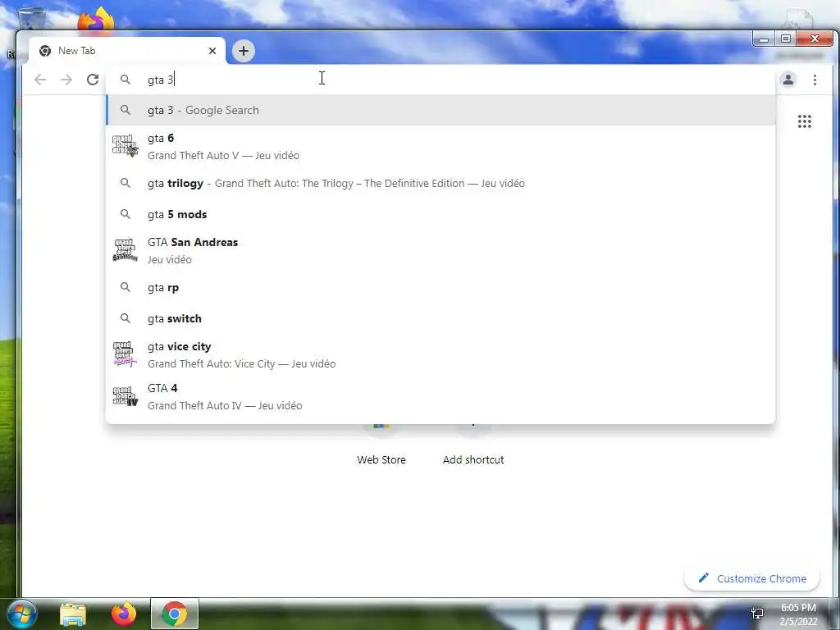This screenshot has height=630, width=840.
Task: Open File Explorer from the taskbar
Action: click(x=73, y=614)
